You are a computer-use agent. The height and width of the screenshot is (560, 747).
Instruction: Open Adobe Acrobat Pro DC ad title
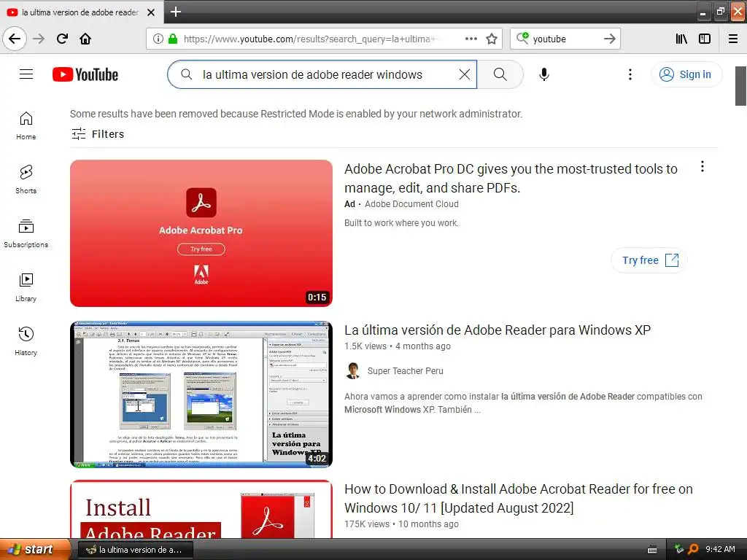pyautogui.click(x=511, y=178)
